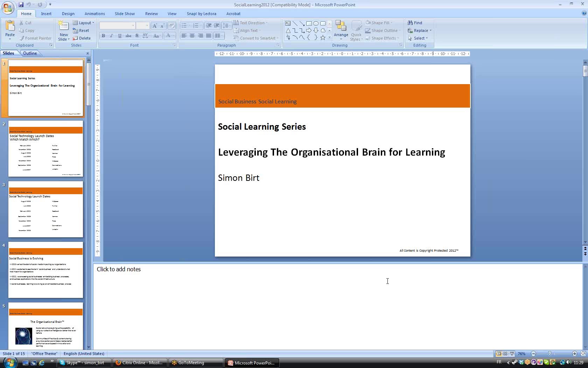Activate the Format Painter brush
Image resolution: width=588 pixels, height=368 pixels.
coord(35,38)
